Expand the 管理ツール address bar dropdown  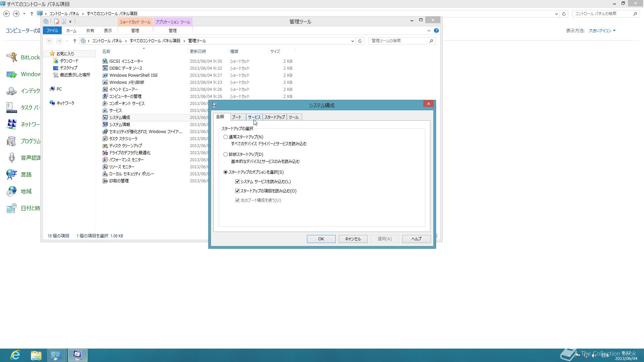(x=353, y=41)
